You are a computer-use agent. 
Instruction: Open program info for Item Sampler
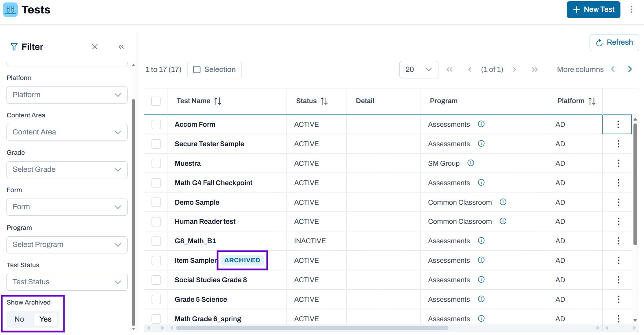coord(481,260)
